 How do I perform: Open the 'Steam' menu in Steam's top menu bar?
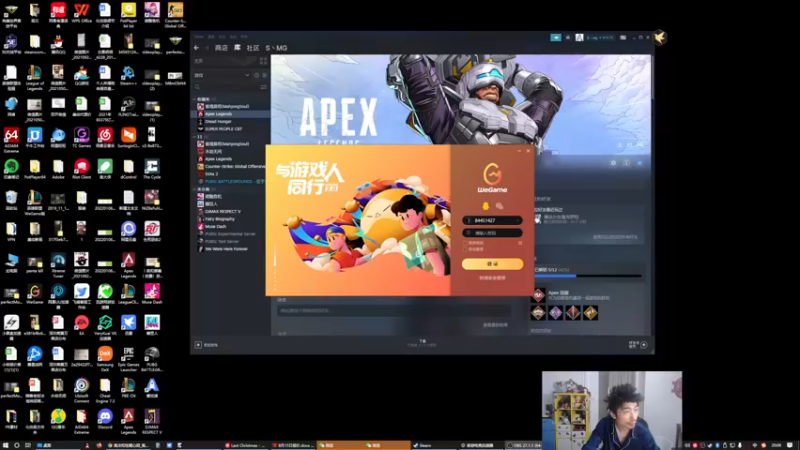pos(198,37)
